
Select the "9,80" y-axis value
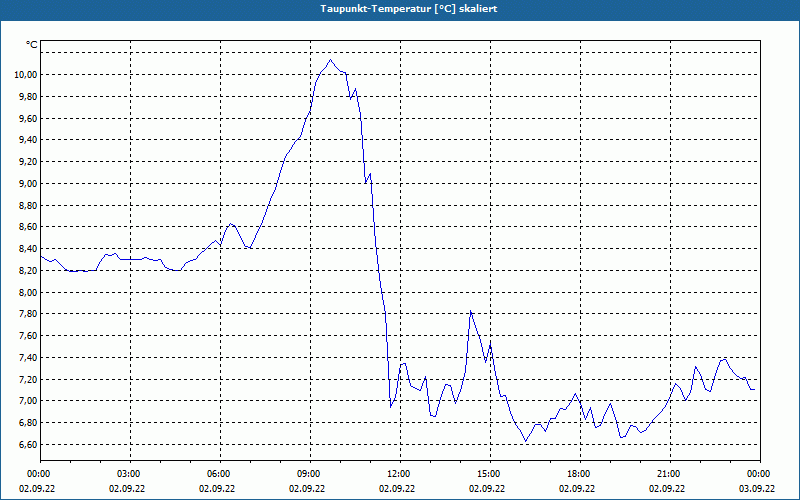28,97
